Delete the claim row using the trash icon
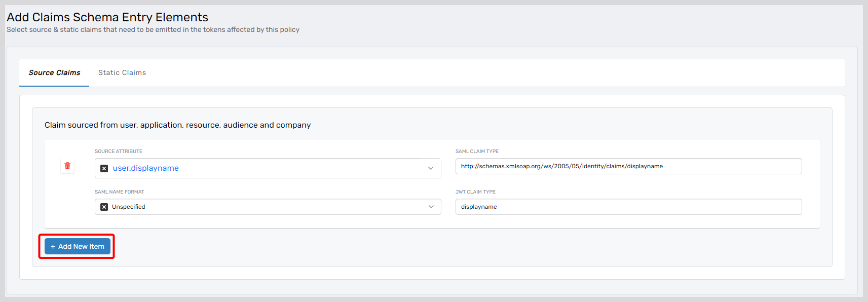 click(67, 166)
